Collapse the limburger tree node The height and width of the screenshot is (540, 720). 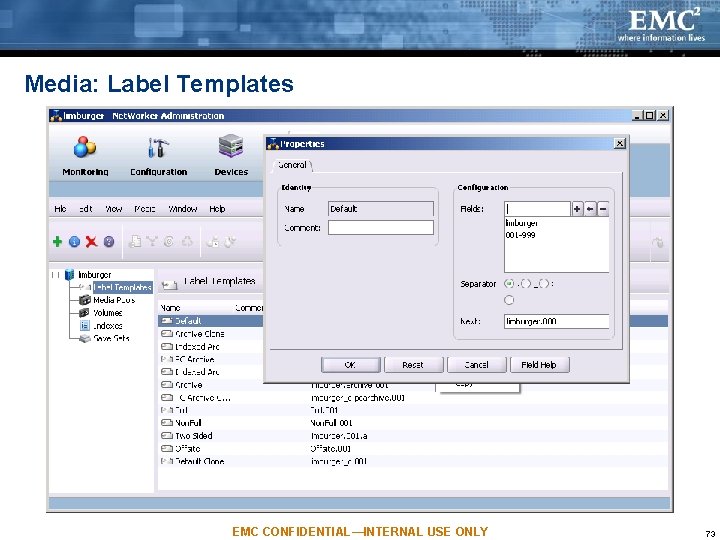(x=55, y=275)
